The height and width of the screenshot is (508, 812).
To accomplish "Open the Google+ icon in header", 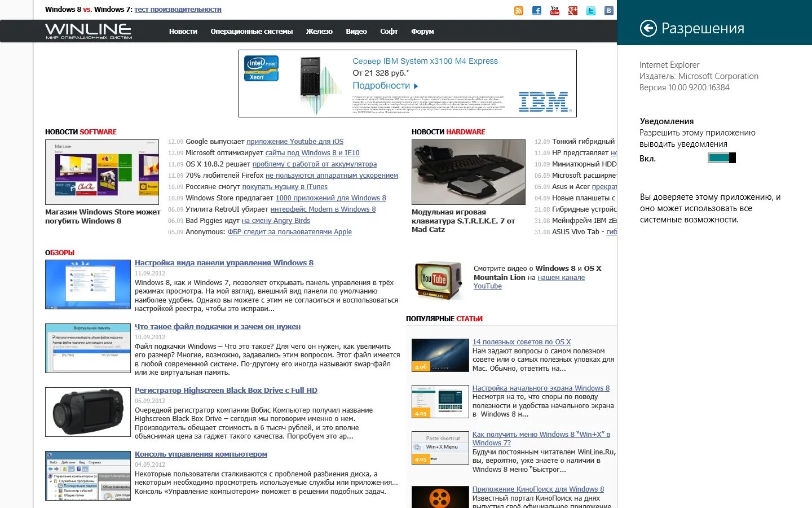I will 573,11.
